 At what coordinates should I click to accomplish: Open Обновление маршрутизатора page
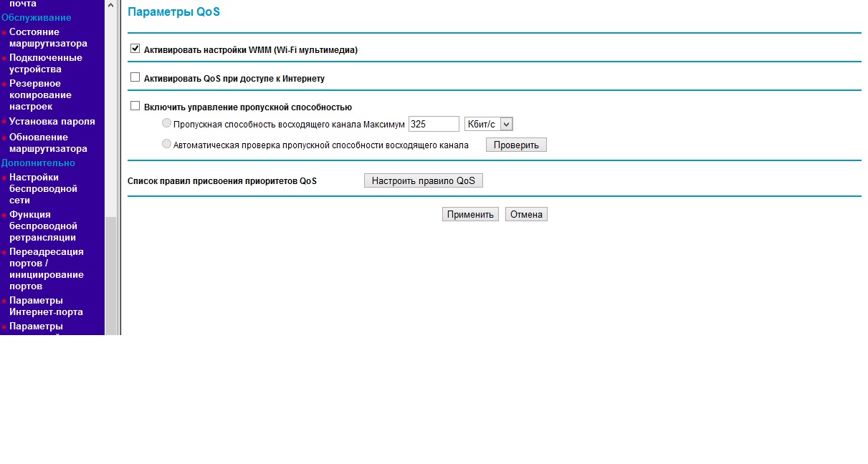click(x=48, y=142)
